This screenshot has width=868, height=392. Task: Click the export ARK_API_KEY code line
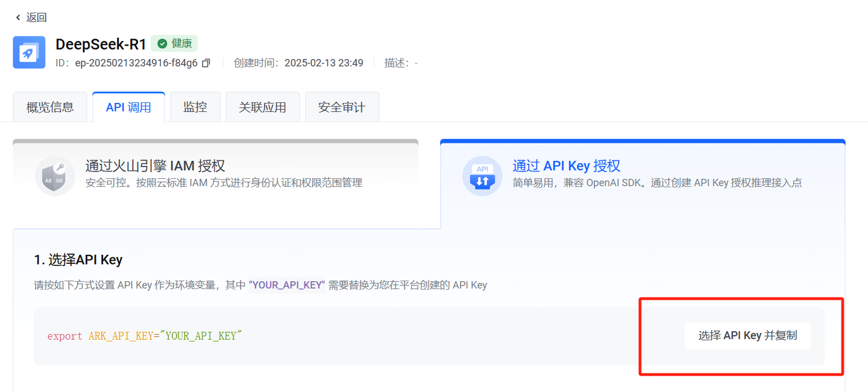145,336
